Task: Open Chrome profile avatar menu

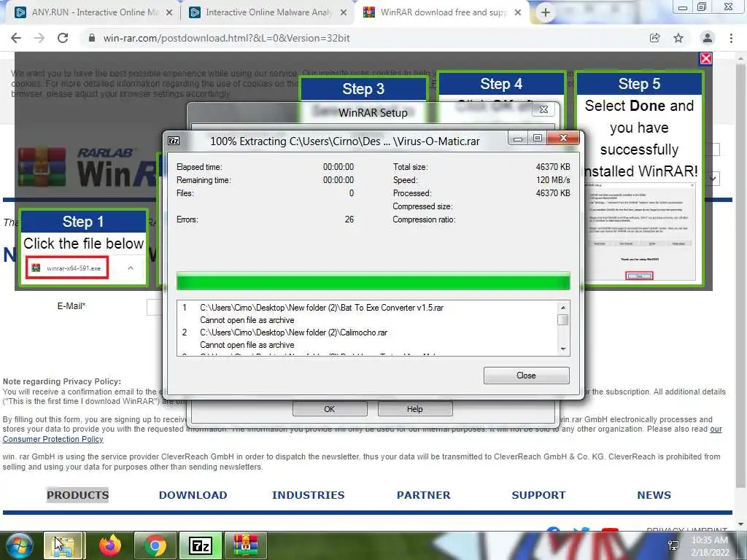Action: tap(708, 38)
